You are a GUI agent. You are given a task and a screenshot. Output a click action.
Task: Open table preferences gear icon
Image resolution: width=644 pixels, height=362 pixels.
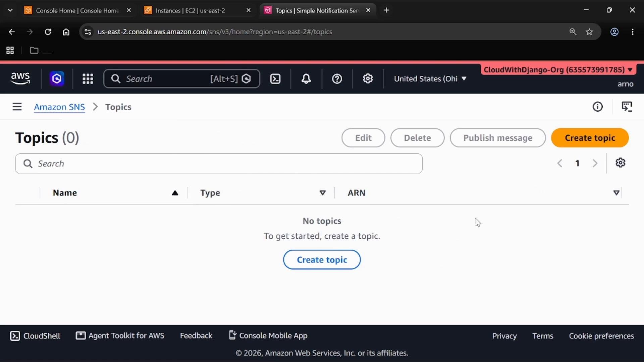tap(620, 163)
